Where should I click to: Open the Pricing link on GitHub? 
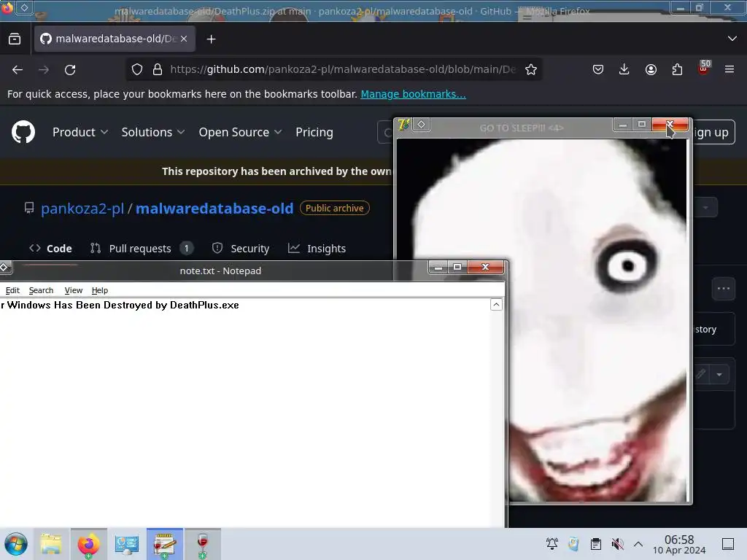(x=314, y=132)
